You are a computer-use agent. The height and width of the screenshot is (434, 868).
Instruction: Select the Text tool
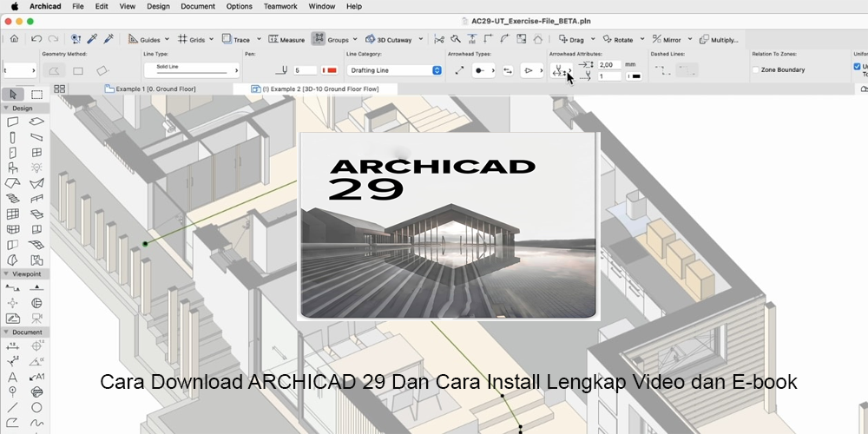(13, 377)
